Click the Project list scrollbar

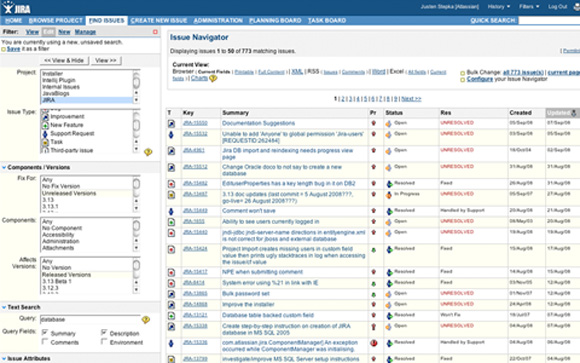coord(136,86)
